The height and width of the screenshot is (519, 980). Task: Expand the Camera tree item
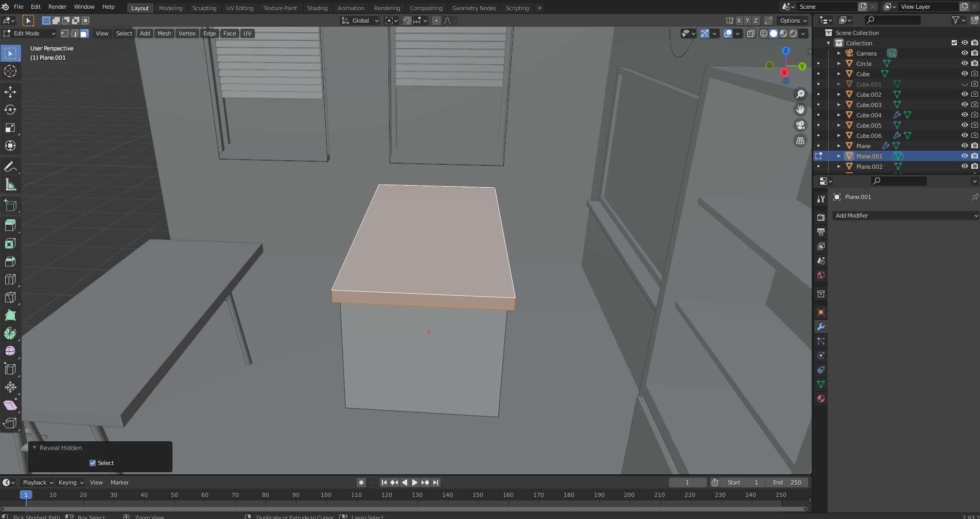[839, 53]
